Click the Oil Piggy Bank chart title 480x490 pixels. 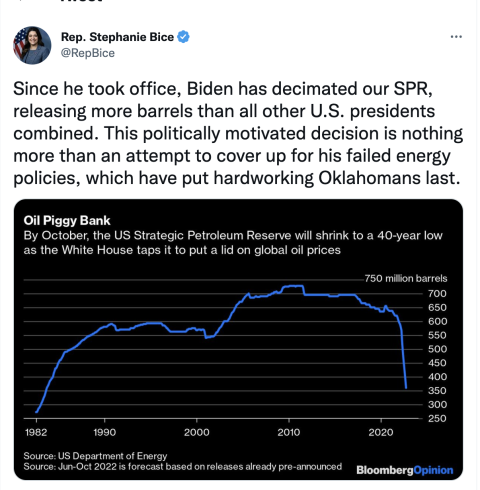[67, 221]
